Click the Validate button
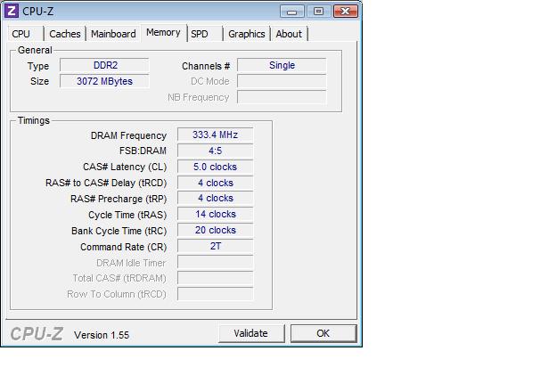 click(x=251, y=333)
